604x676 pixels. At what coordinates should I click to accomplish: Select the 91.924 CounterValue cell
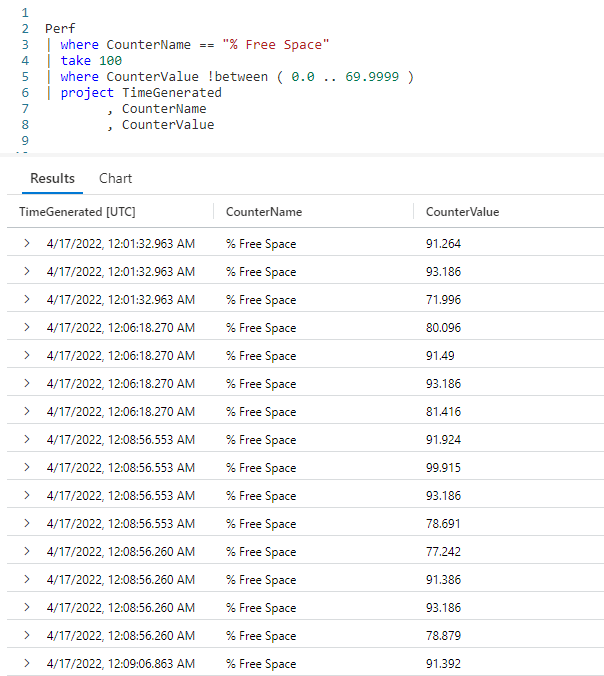pyautogui.click(x=443, y=439)
